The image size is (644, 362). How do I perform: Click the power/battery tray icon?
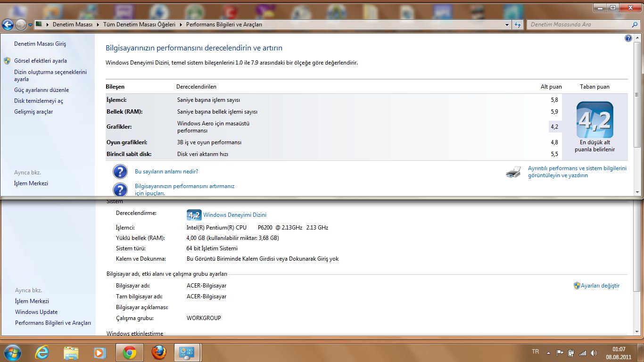[x=571, y=352]
